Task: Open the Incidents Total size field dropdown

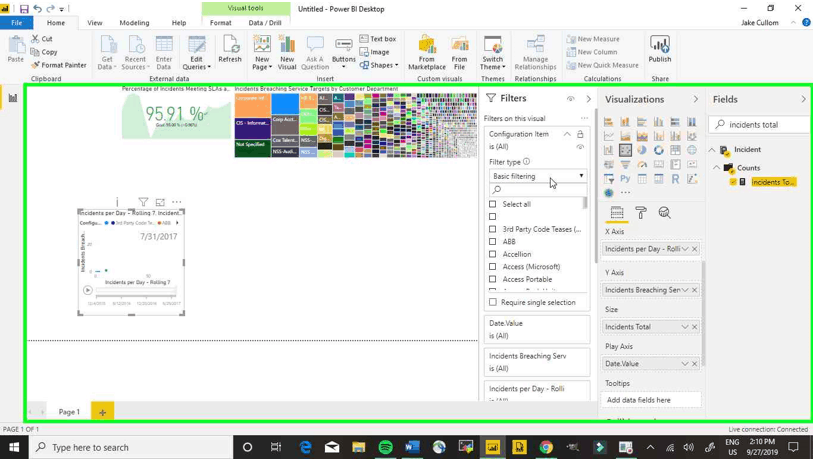Action: click(x=685, y=327)
